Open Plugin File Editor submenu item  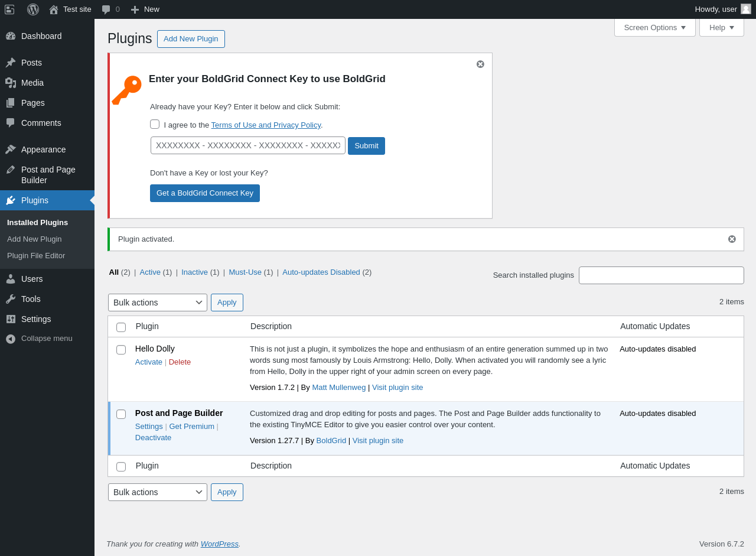pos(36,255)
